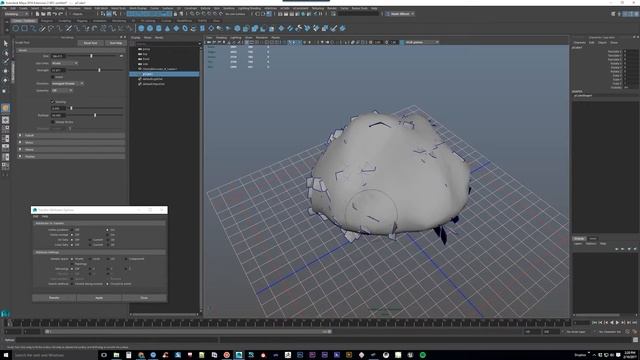Create a polygon sphere from the shelf
Viewport: 640px width, 360px height.
(x=141, y=28)
